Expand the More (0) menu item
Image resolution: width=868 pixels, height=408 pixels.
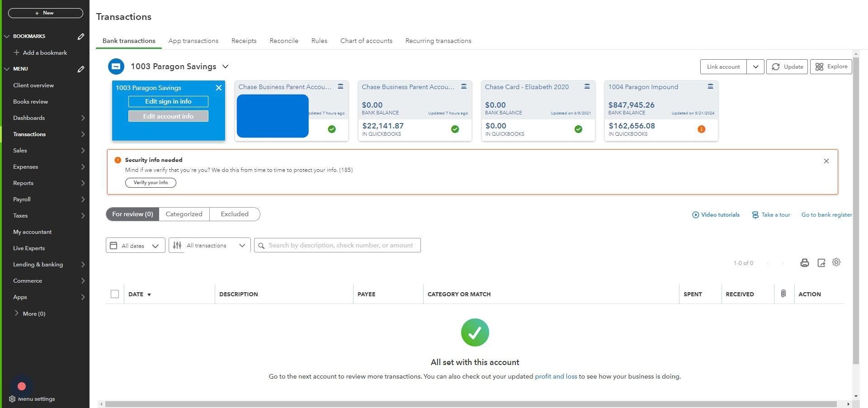pyautogui.click(x=30, y=313)
